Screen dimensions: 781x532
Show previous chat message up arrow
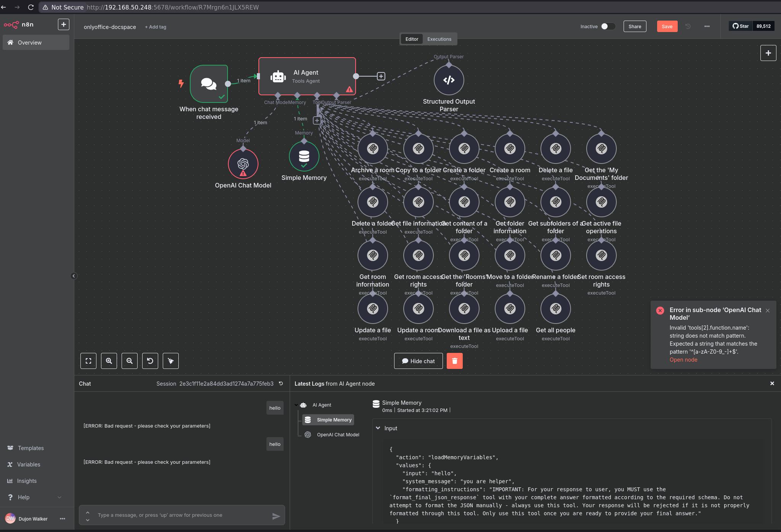coord(88,512)
